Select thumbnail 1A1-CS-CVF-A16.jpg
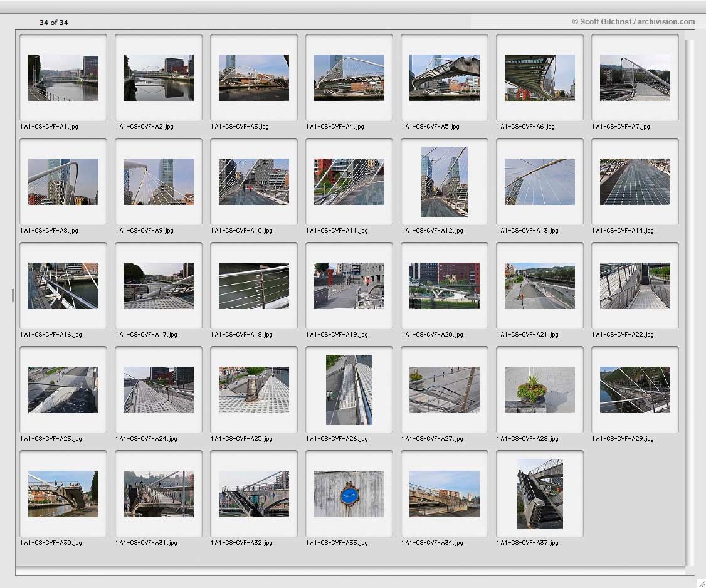This screenshot has height=588, width=706. tap(63, 285)
